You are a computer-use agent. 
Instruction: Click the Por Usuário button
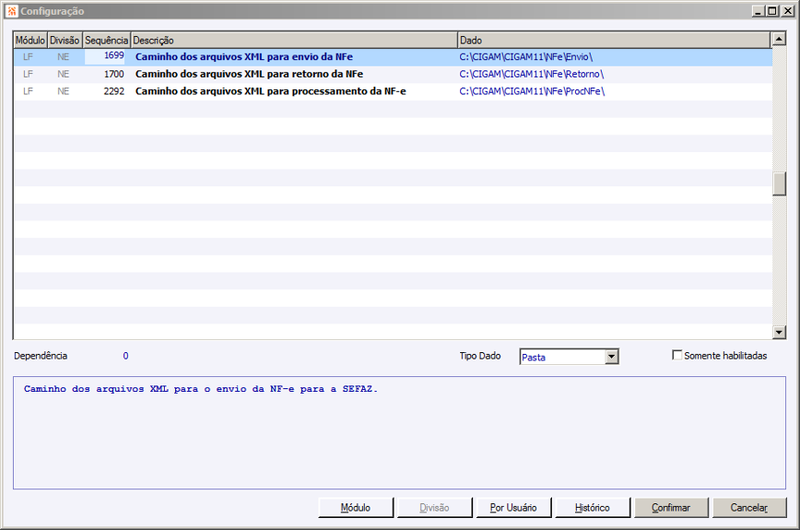(513, 508)
